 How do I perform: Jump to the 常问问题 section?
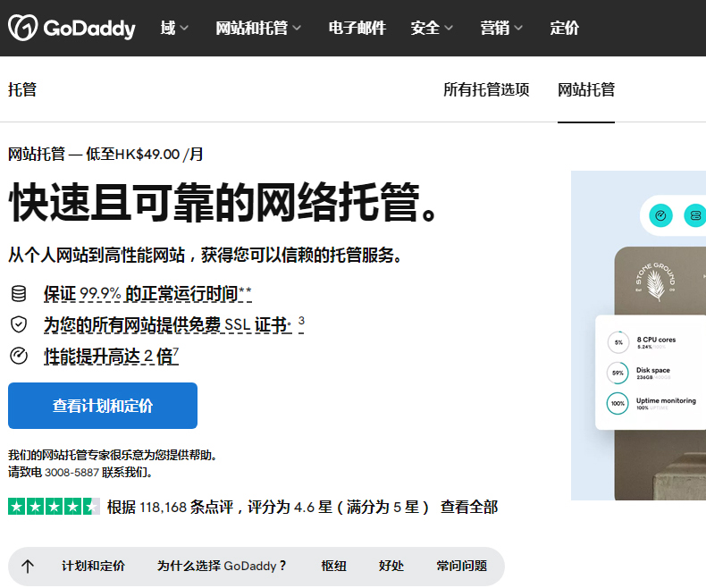461,566
